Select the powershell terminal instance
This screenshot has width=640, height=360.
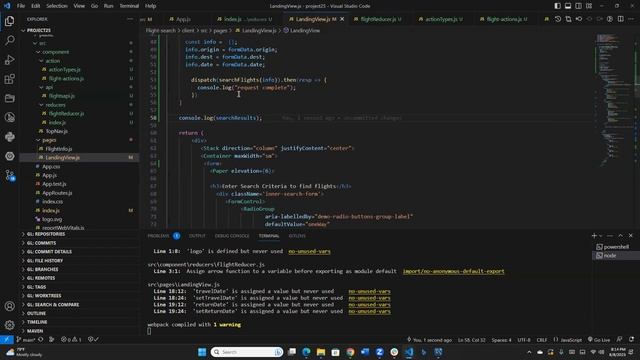[616, 247]
